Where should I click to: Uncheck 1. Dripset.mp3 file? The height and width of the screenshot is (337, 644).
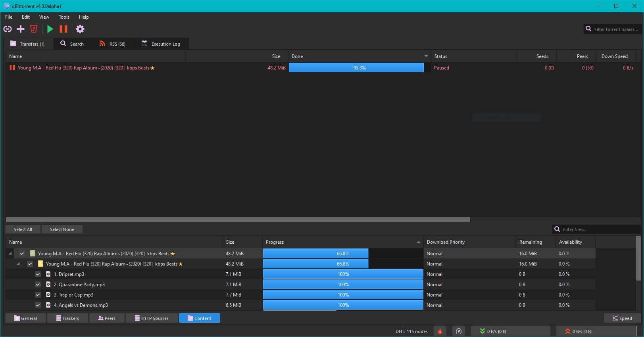tap(38, 274)
